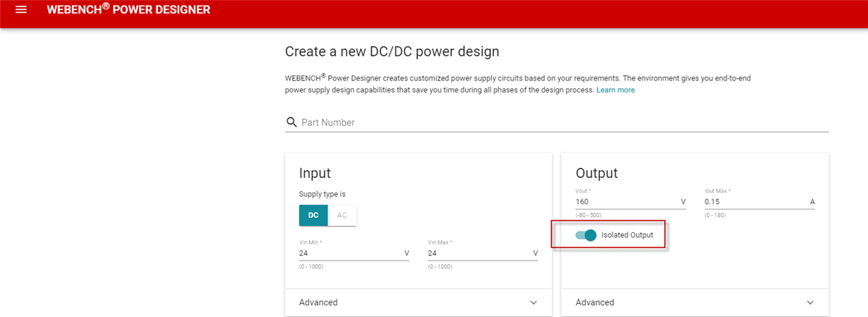Image resolution: width=868 pixels, height=317 pixels.
Task: Toggle the Isolated Output switch
Action: 586,235
